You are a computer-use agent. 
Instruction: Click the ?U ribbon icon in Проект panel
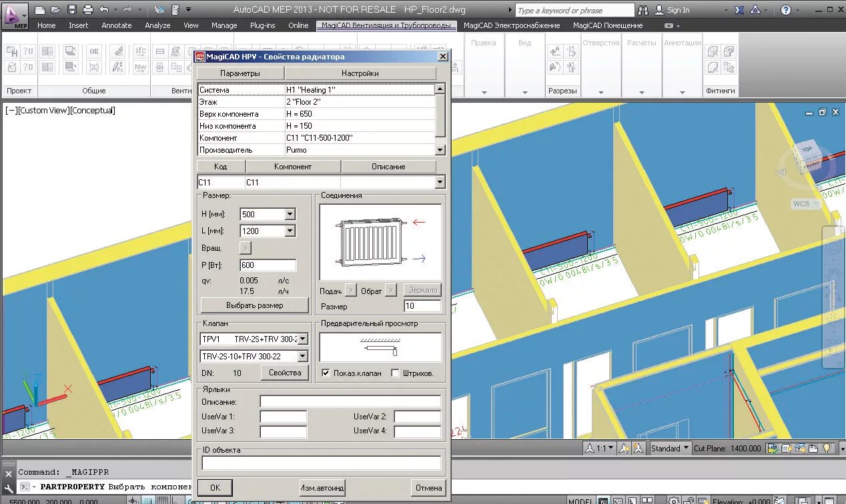pyautogui.click(x=28, y=51)
